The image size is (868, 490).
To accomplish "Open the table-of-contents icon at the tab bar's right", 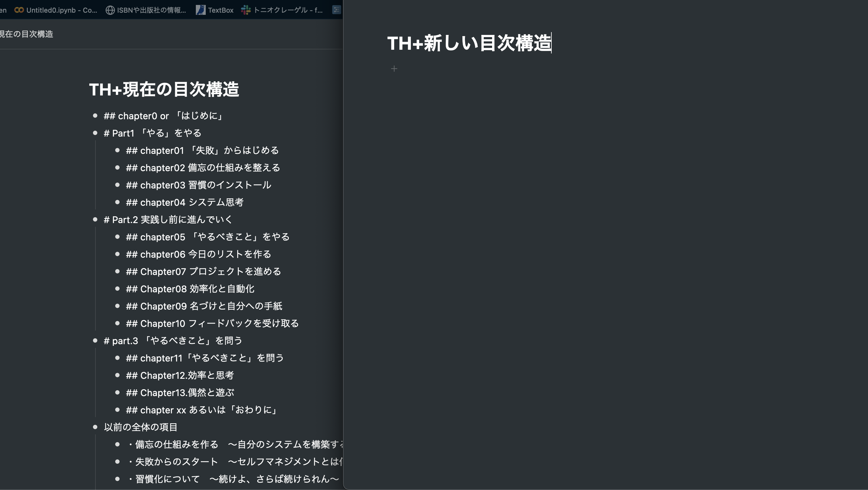I will tap(336, 10).
